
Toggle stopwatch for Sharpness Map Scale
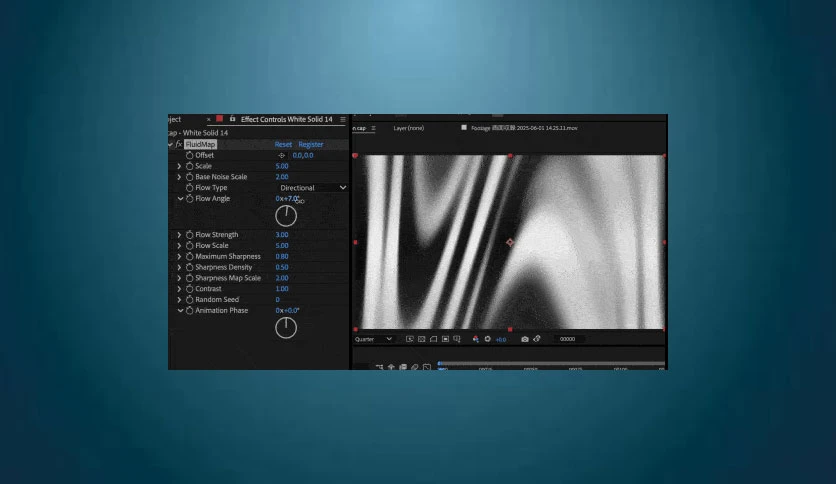189,278
